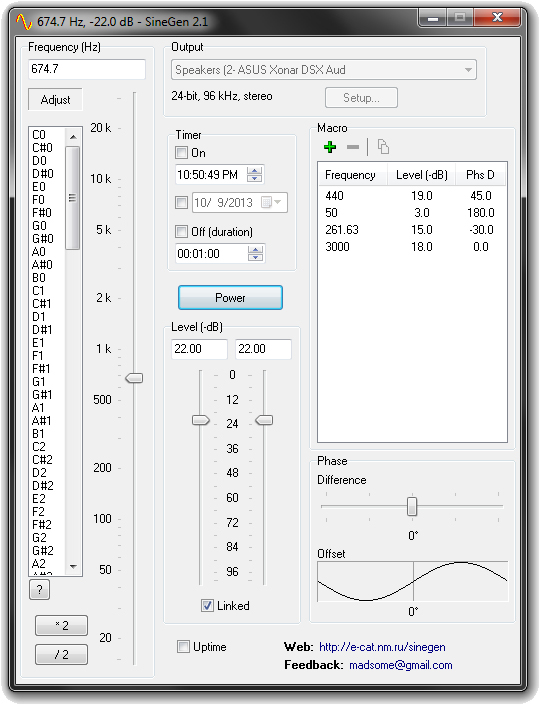Viewport: 540px width, 705px height.
Task: Select the 261.63 Hz macro row
Action: [x=411, y=230]
